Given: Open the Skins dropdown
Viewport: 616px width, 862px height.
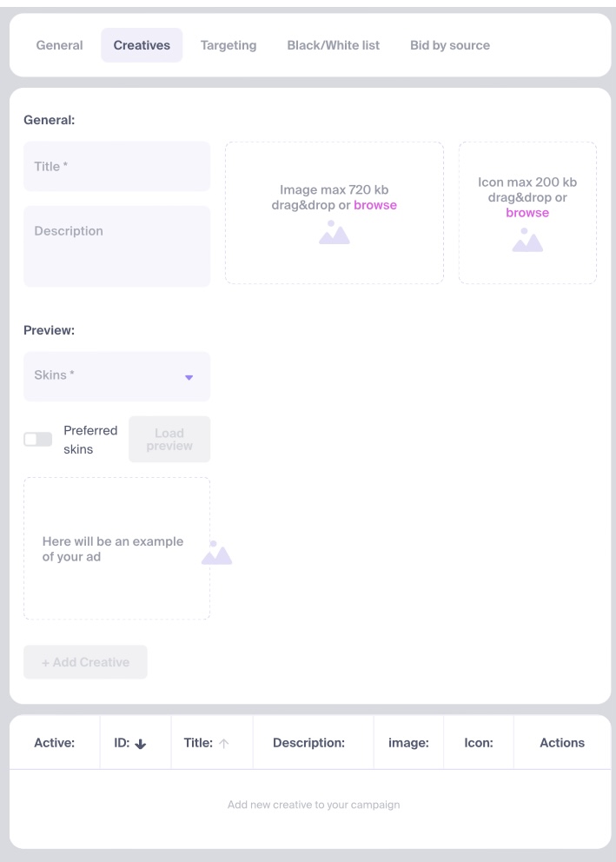Looking at the screenshot, I should pos(116,376).
